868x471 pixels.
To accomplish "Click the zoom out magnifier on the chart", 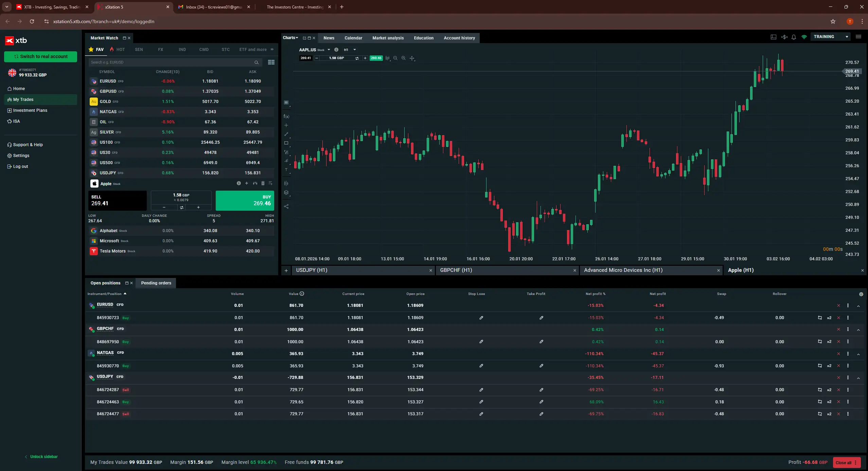I will (395, 58).
